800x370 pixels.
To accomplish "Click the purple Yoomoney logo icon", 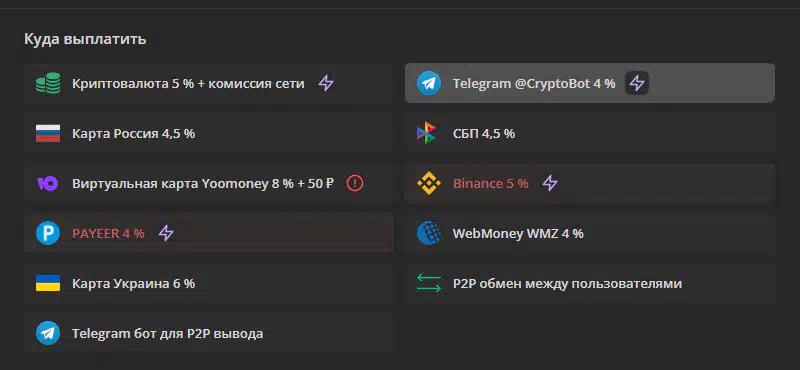I will click(47, 183).
